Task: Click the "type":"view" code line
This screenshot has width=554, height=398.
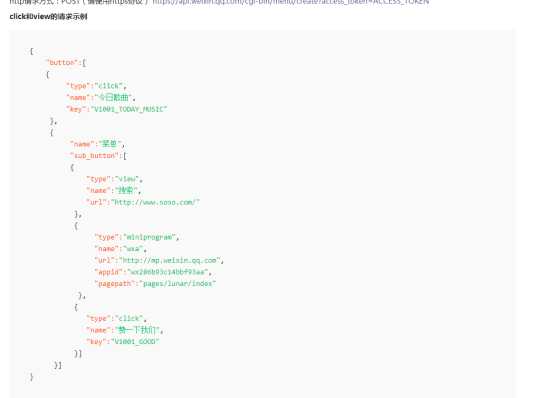Action: 114,179
